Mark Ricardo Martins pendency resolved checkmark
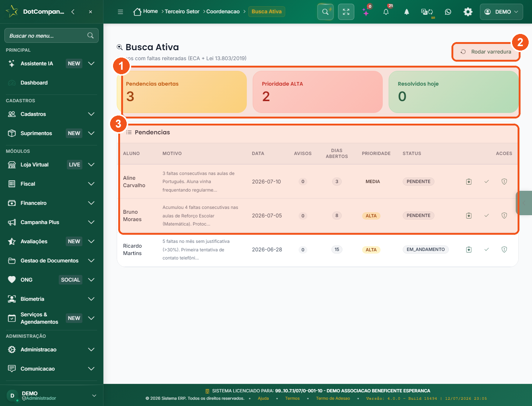Screen dimensions: 532x406 (x=487, y=250)
